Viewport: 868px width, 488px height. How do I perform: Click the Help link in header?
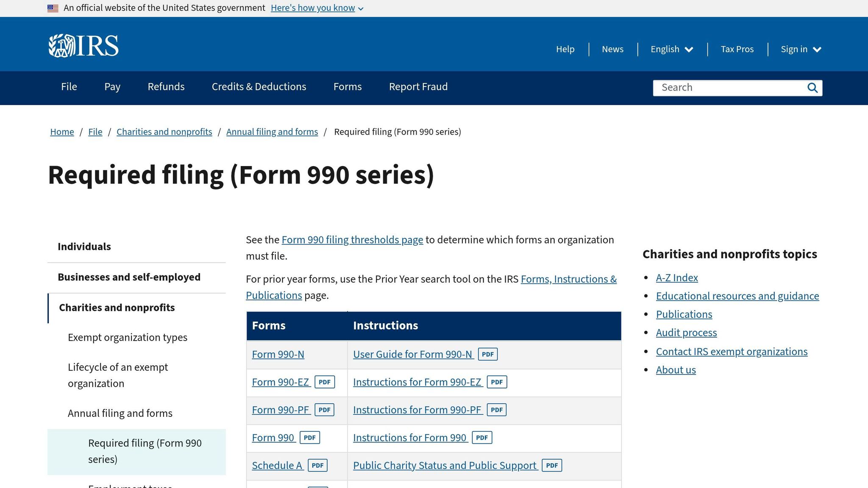[x=565, y=49]
